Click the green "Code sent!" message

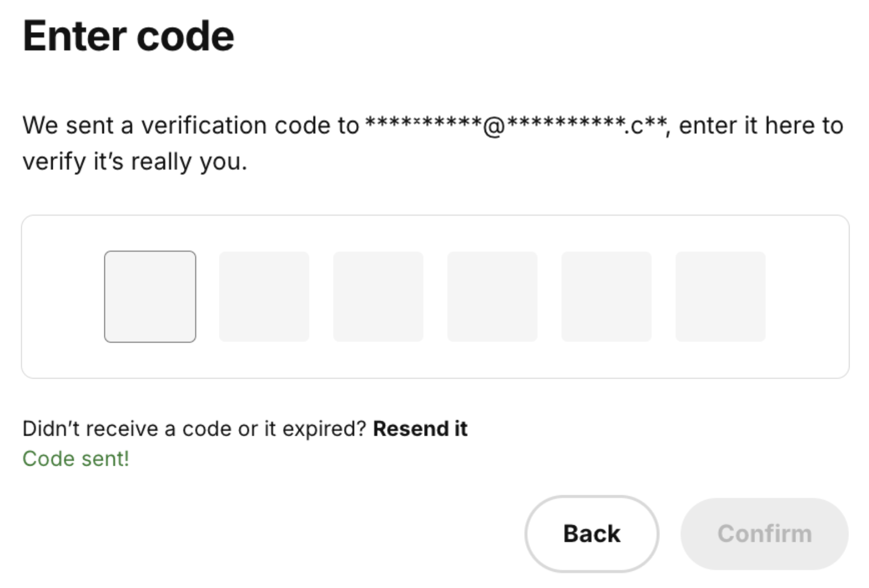click(76, 459)
